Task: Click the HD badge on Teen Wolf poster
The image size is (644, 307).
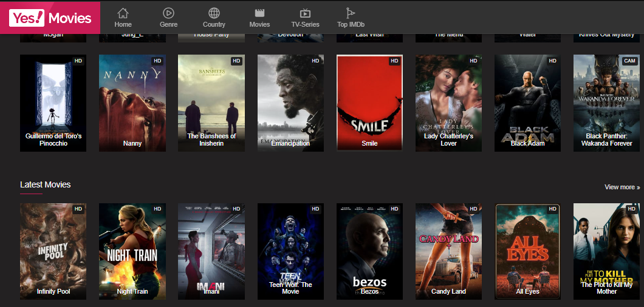Action: (315, 209)
